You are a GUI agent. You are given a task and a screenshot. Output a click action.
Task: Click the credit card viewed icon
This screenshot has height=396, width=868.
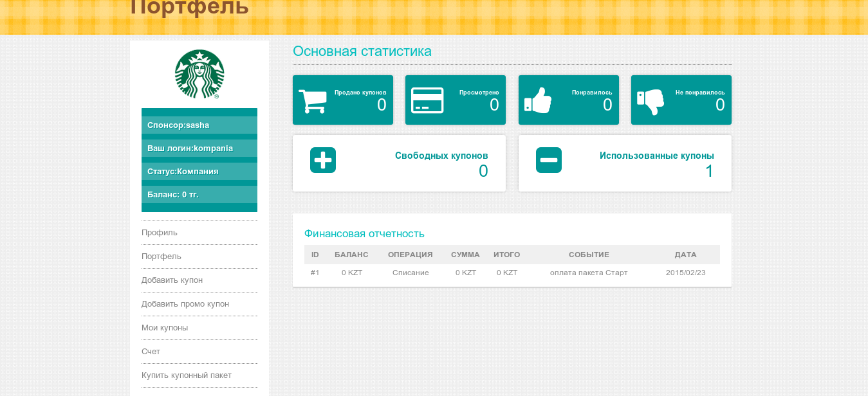point(427,100)
